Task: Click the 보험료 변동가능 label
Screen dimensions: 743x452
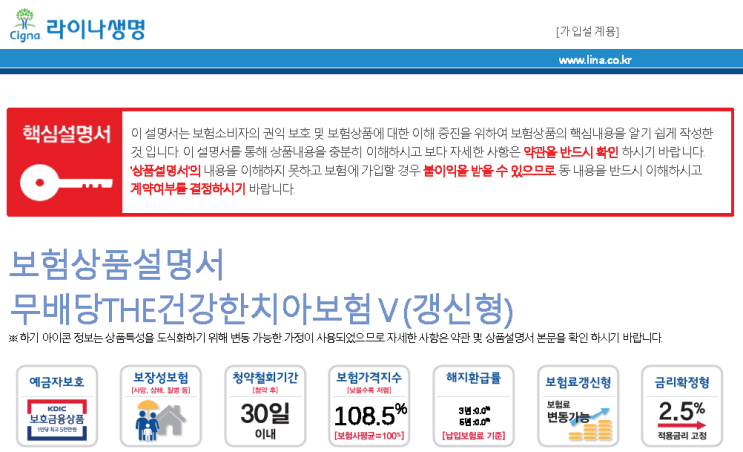Action: (568, 412)
